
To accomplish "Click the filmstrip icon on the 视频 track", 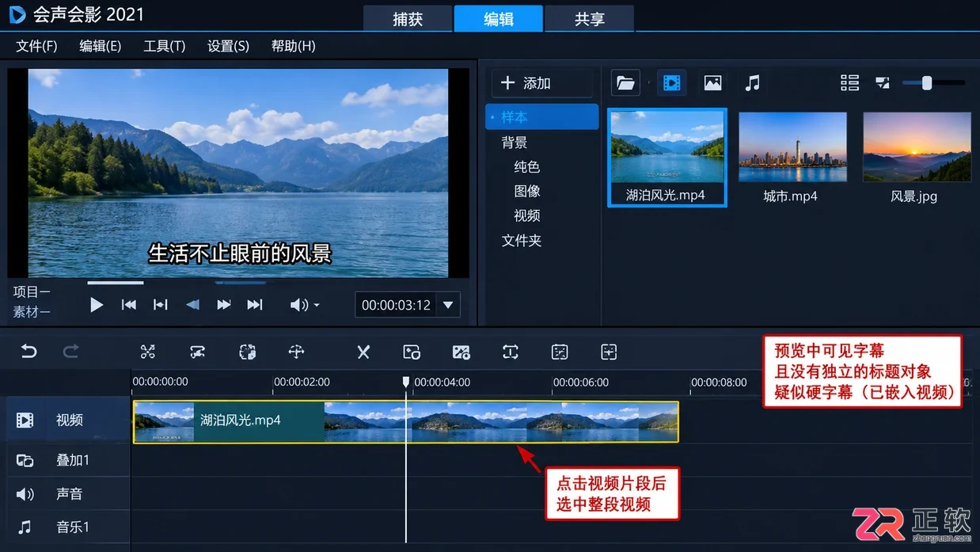I will (x=25, y=420).
